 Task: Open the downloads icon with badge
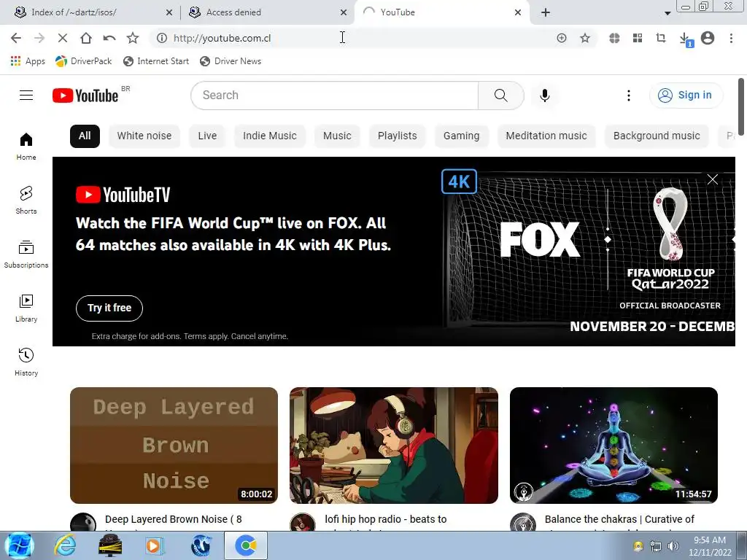(685, 39)
